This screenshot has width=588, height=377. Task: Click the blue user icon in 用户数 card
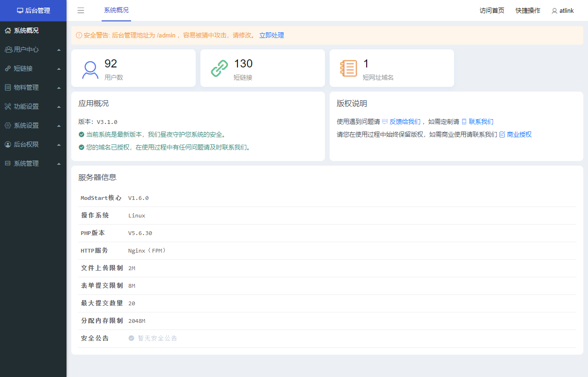tap(90, 69)
